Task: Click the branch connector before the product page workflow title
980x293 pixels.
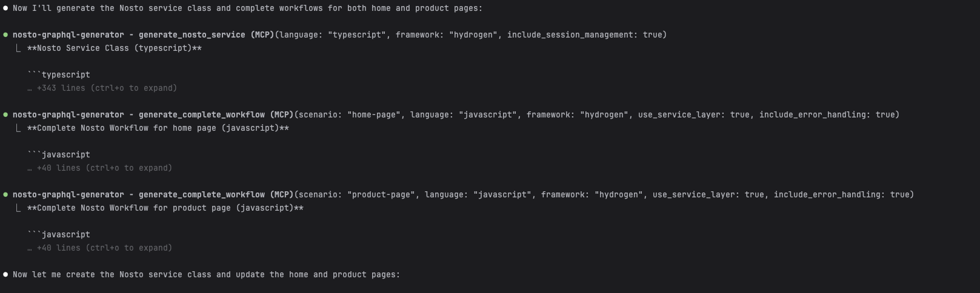Action: 18,208
